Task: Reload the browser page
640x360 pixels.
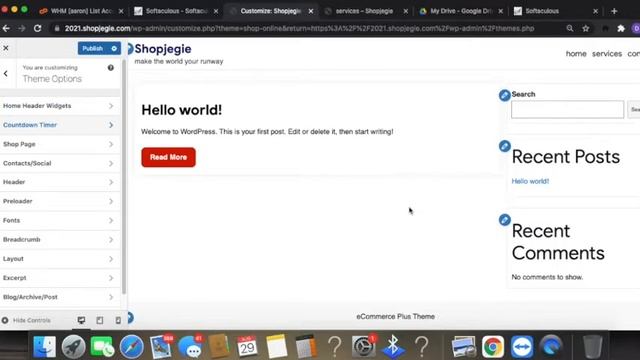Action: pos(38,28)
